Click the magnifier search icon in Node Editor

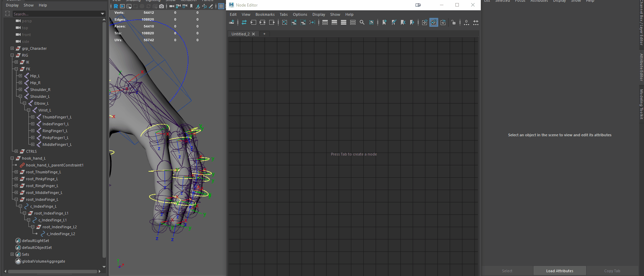tap(362, 22)
